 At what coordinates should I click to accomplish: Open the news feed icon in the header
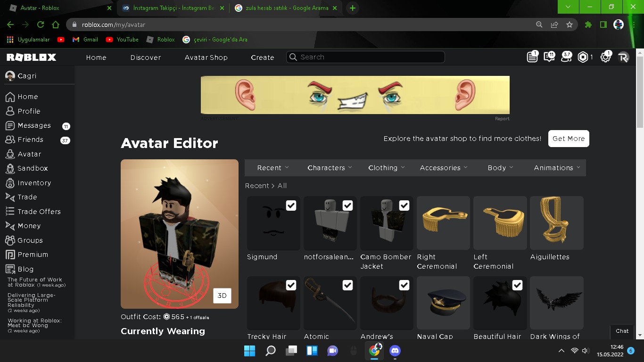(532, 57)
